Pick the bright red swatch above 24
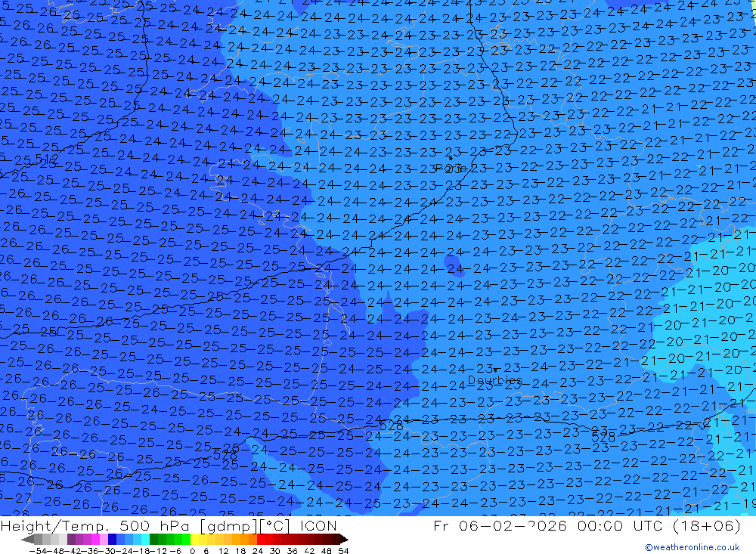 coord(261,540)
